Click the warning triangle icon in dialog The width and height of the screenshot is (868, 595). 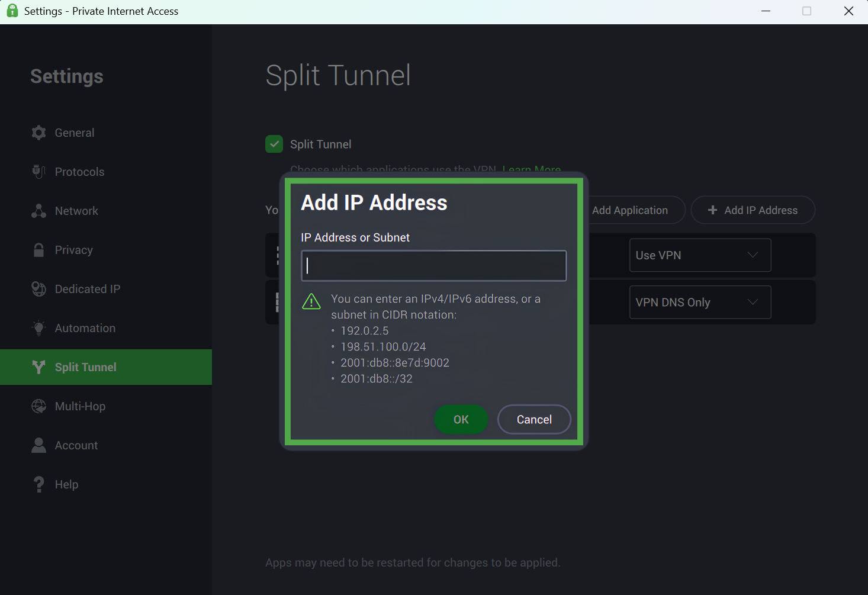[311, 301]
